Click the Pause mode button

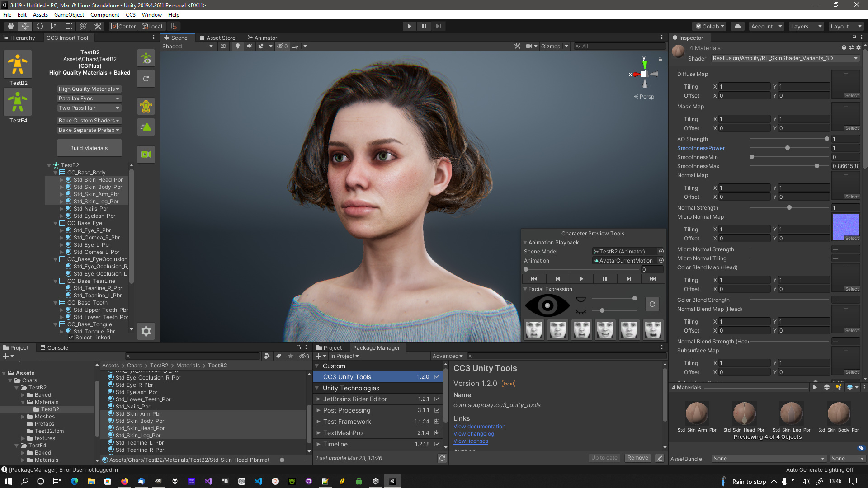[424, 26]
